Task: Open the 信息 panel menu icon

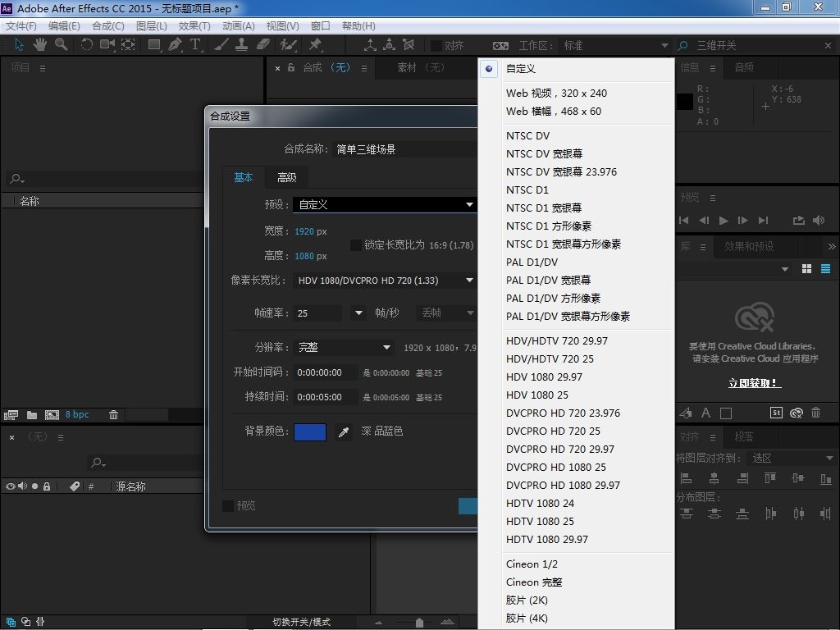Action: (x=713, y=68)
